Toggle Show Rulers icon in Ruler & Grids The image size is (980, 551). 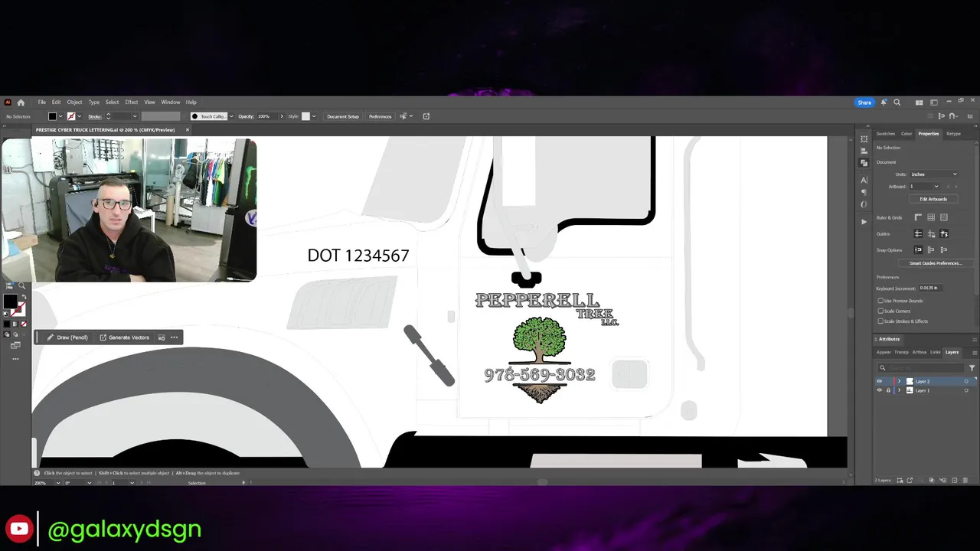918,217
